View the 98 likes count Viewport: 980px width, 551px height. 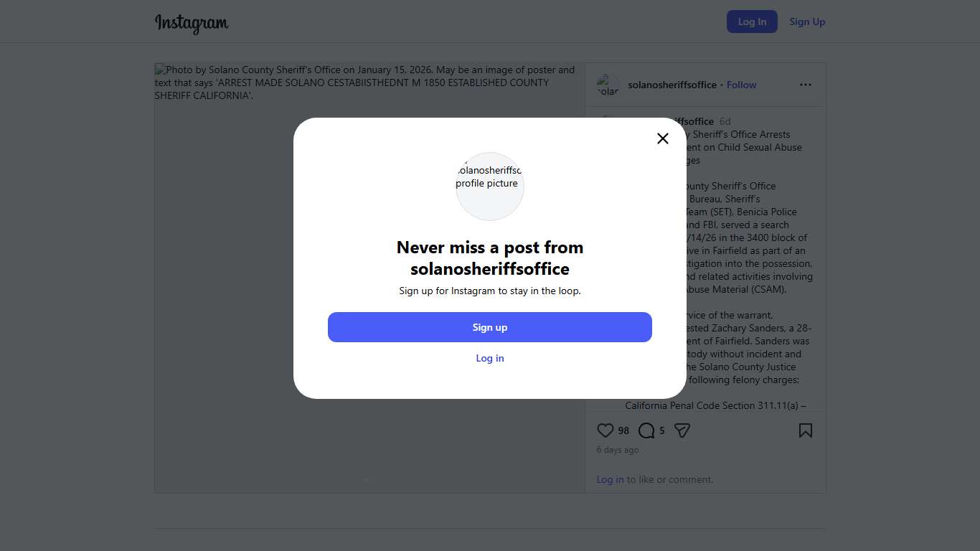click(x=623, y=430)
